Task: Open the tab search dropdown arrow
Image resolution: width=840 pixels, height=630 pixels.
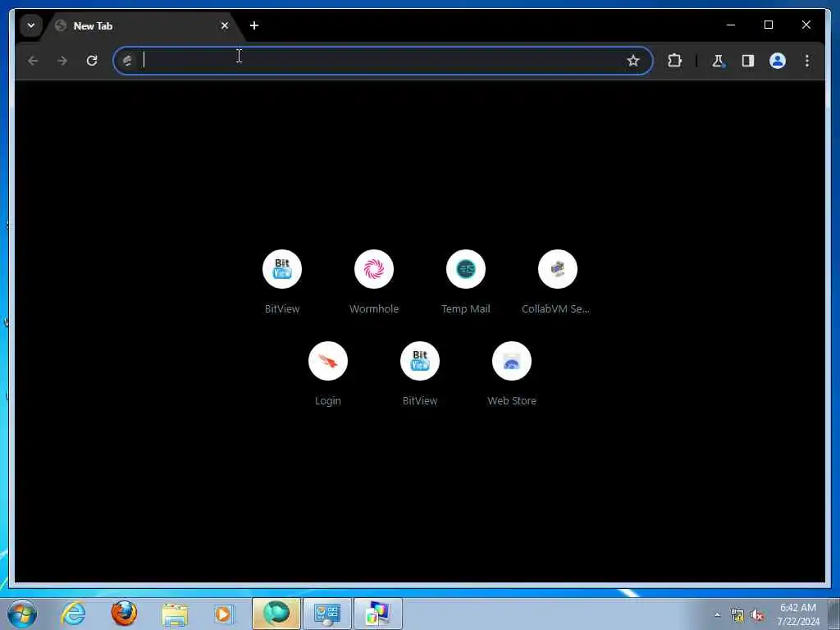Action: pyautogui.click(x=31, y=25)
